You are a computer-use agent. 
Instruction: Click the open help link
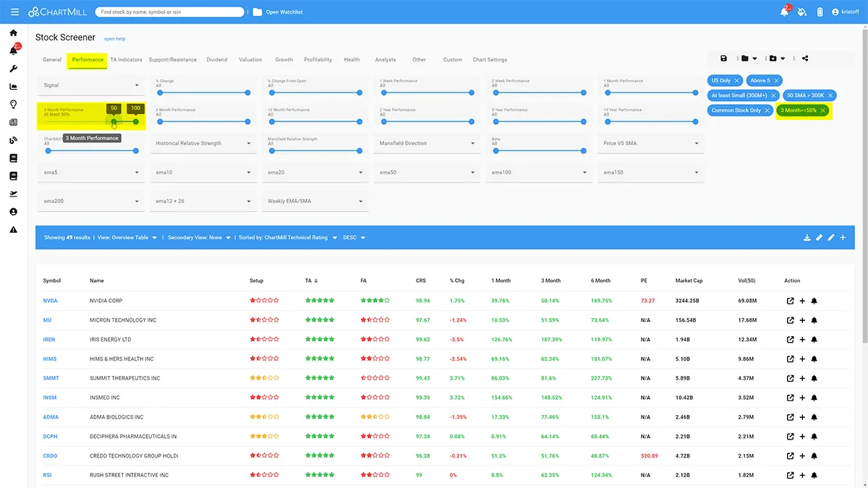coord(114,38)
